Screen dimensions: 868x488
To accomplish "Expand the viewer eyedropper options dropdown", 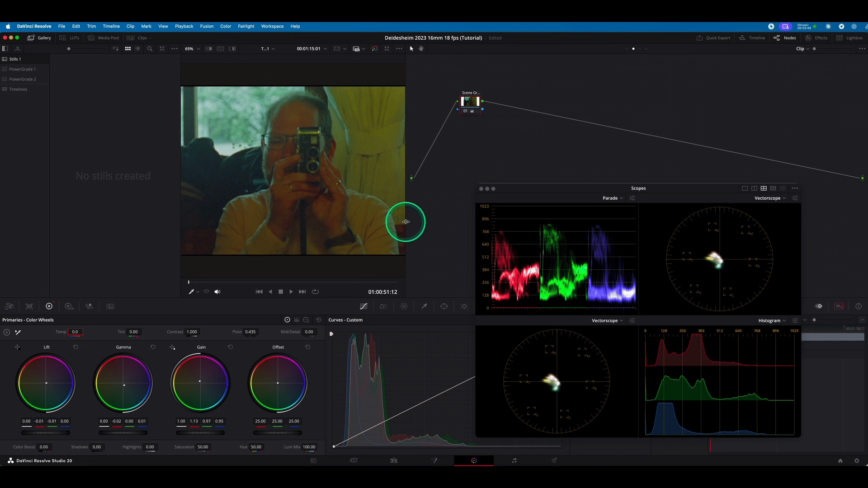I will 198,292.
